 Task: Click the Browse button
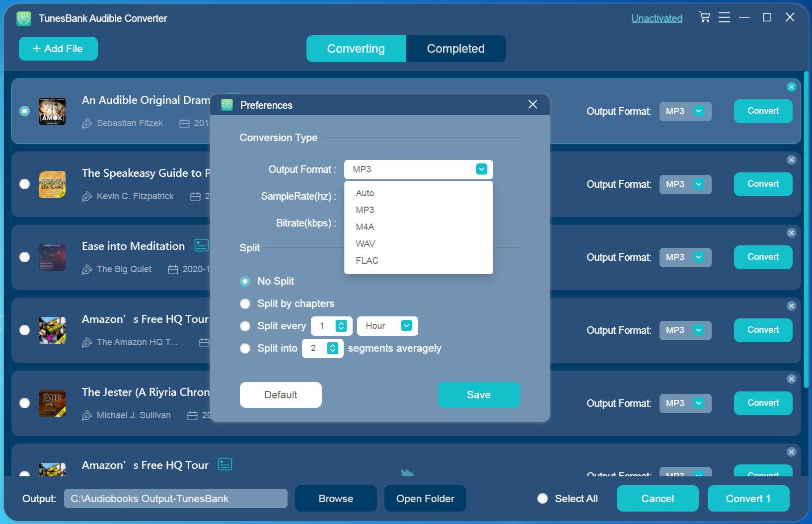(x=336, y=499)
